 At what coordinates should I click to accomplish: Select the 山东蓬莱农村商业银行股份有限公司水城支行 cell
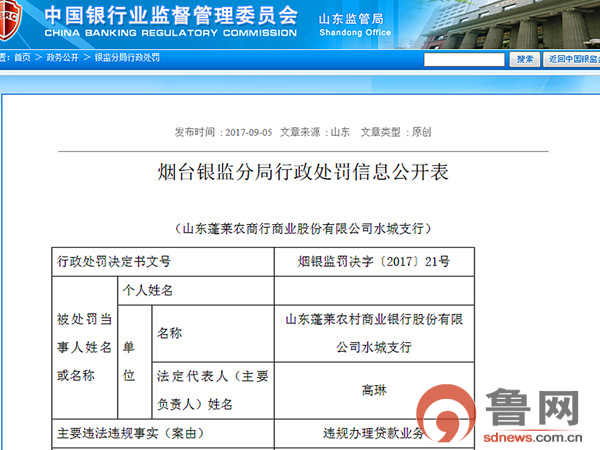(374, 334)
